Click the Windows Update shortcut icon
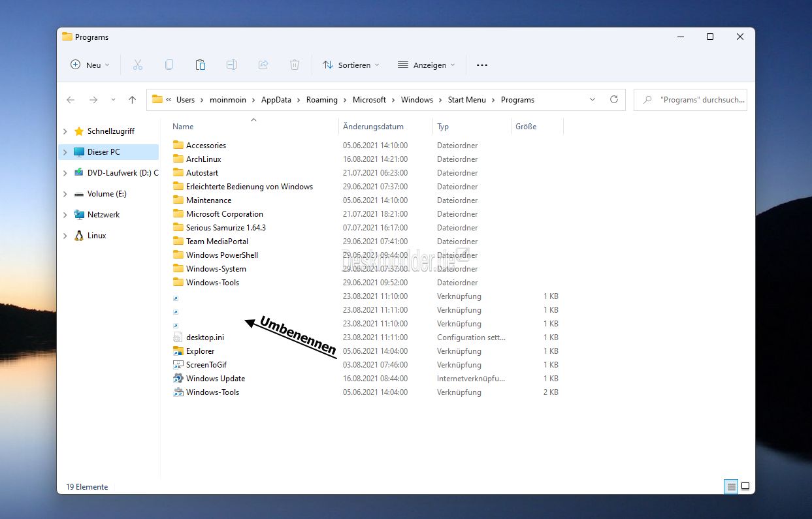 (x=178, y=379)
